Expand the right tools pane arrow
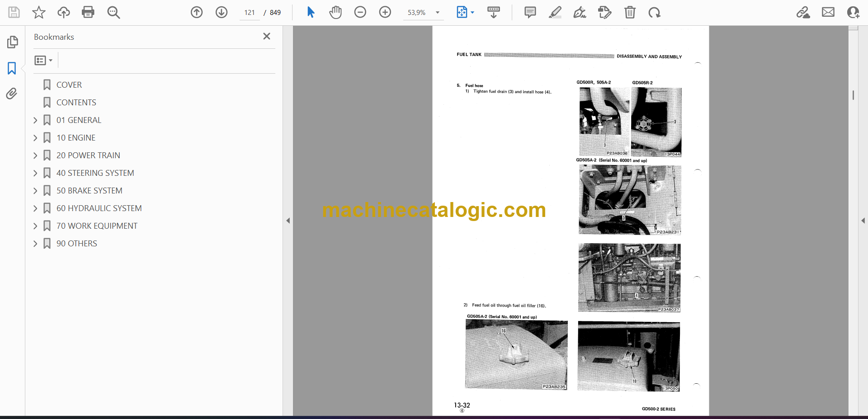Screen dimensions: 868x419 click(863, 221)
